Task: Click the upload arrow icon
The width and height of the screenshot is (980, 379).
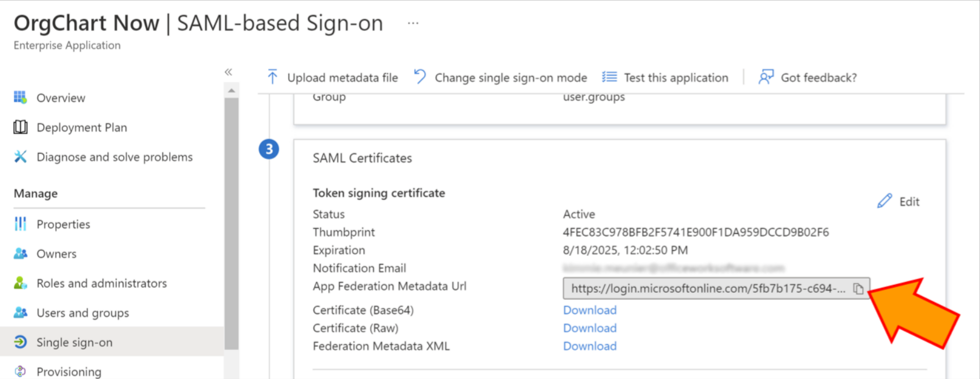Action: pos(272,77)
